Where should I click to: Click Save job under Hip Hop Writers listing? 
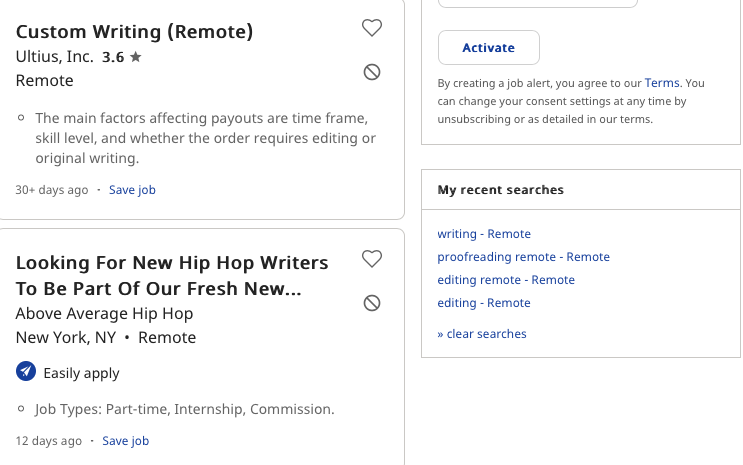click(126, 441)
